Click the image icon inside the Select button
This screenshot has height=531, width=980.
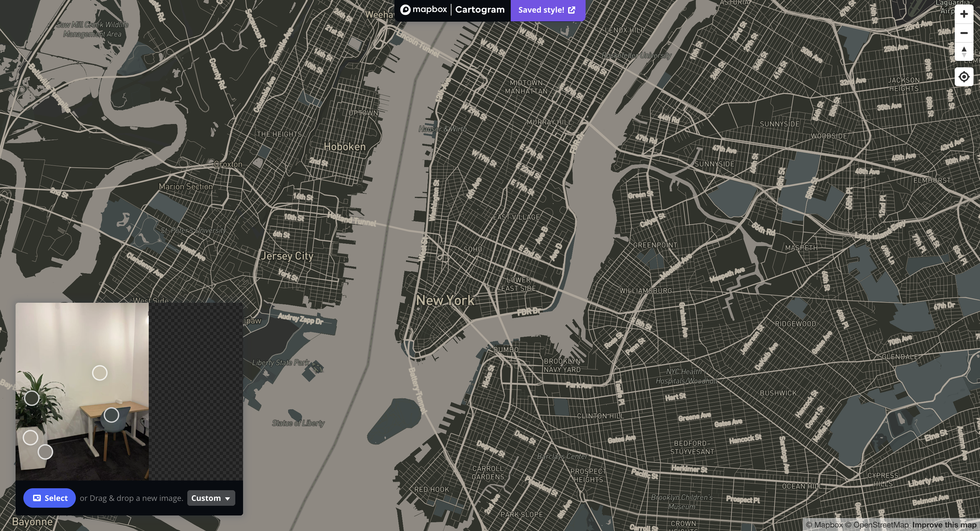click(37, 498)
